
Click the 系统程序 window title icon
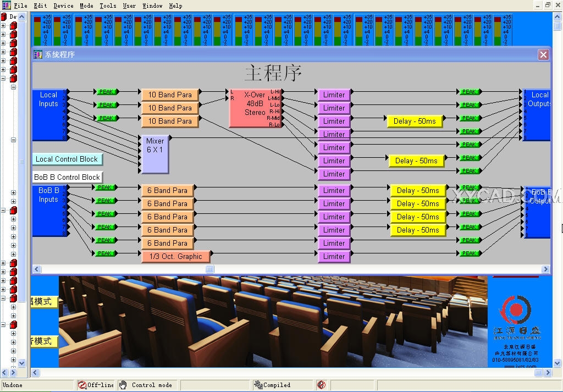(x=38, y=54)
